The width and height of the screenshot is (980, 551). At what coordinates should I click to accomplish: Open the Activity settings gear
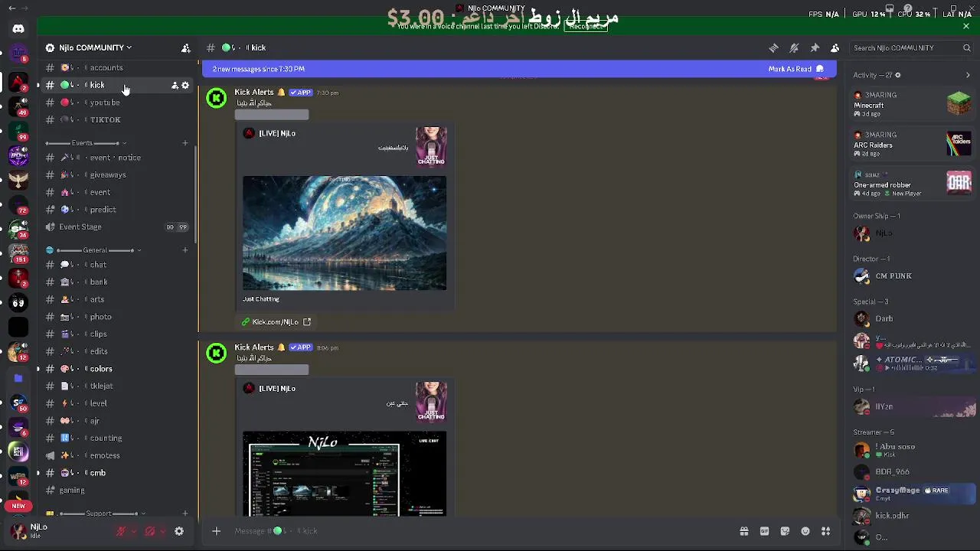tap(898, 75)
